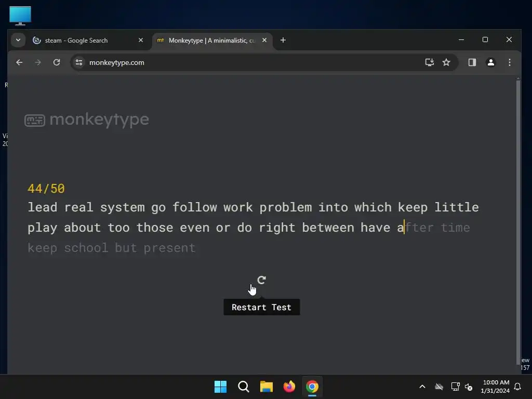The height and width of the screenshot is (399, 532).
Task: Click the upcoming word 'school'
Action: point(86,248)
